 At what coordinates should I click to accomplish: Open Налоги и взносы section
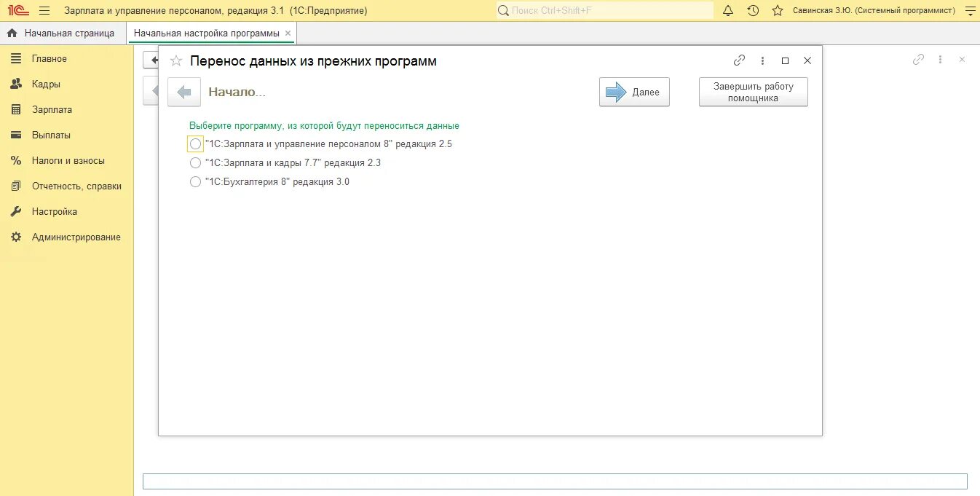68,160
